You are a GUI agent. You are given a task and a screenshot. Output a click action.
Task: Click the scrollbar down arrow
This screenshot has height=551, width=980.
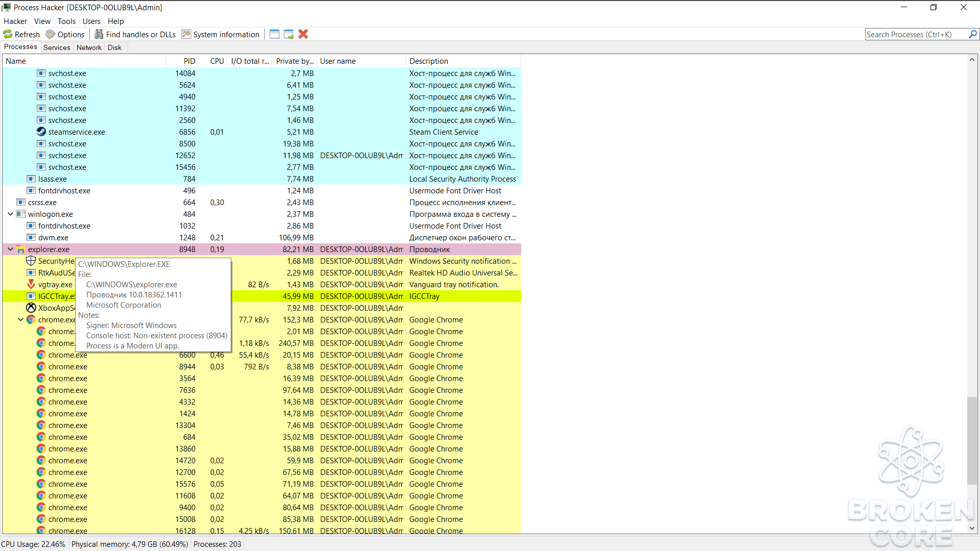[972, 529]
